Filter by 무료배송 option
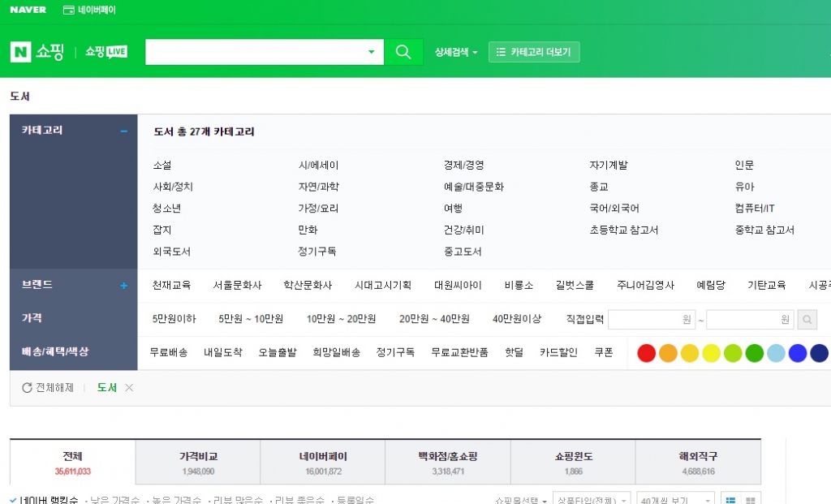The image size is (831, 504). tap(169, 352)
